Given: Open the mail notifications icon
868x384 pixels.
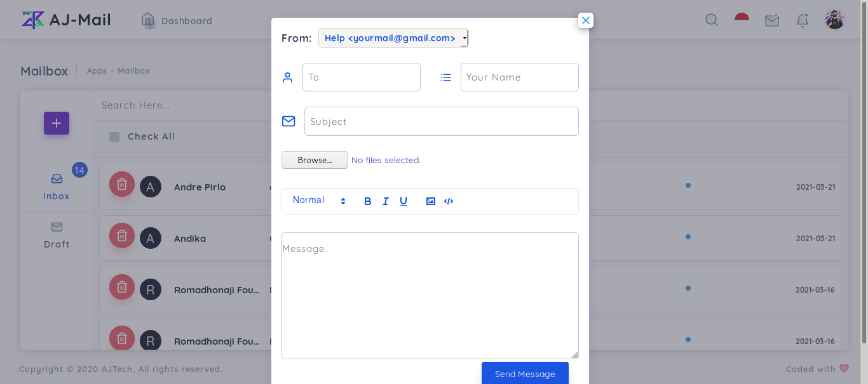Looking at the screenshot, I should [x=772, y=20].
